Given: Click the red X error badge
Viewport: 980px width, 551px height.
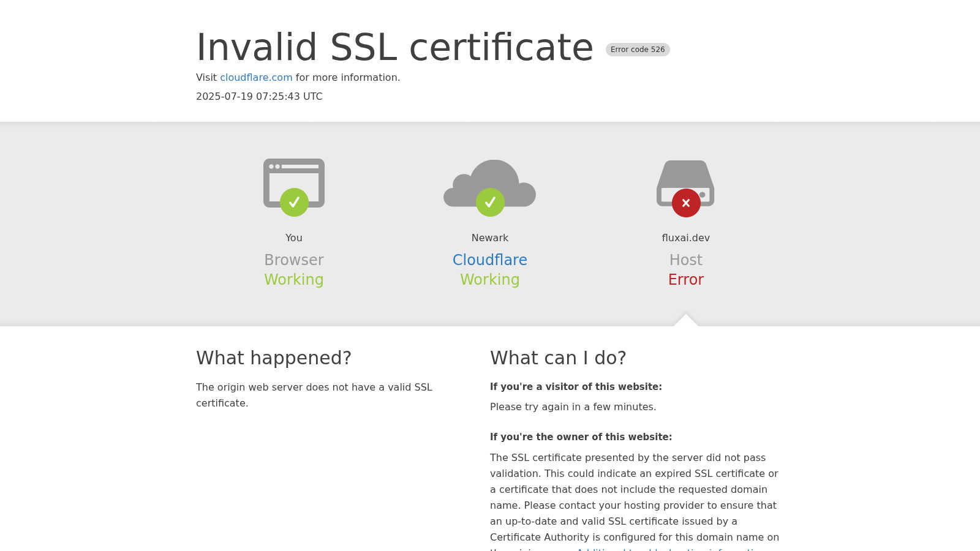Looking at the screenshot, I should (686, 203).
